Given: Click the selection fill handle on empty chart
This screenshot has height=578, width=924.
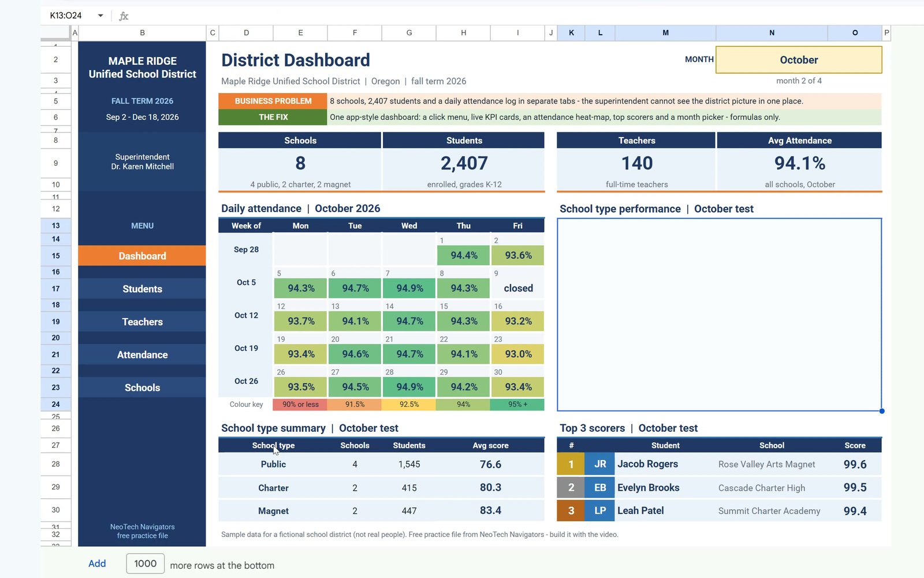Looking at the screenshot, I should point(882,411).
